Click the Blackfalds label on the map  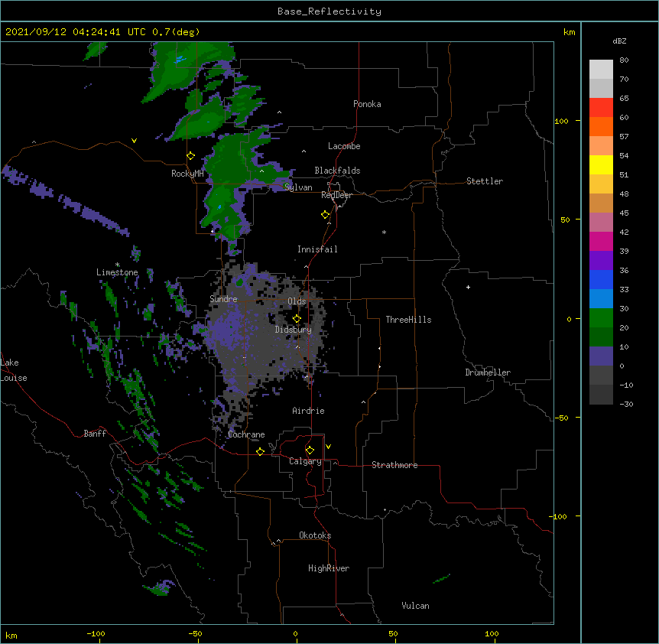(337, 171)
